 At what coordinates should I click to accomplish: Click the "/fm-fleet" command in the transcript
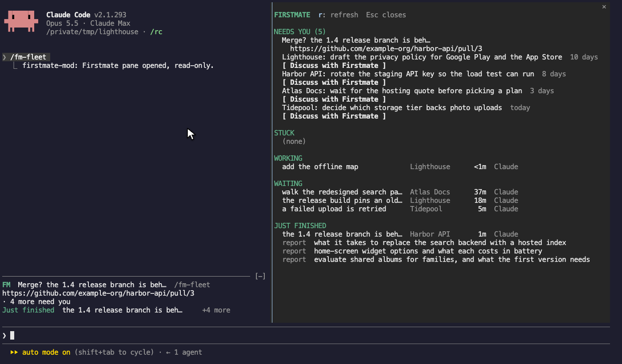(28, 57)
